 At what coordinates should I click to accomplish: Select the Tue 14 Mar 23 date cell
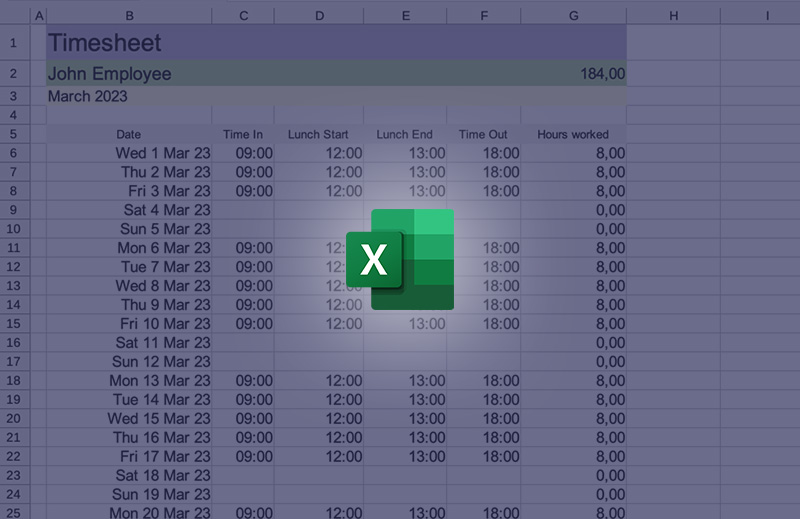[129, 400]
